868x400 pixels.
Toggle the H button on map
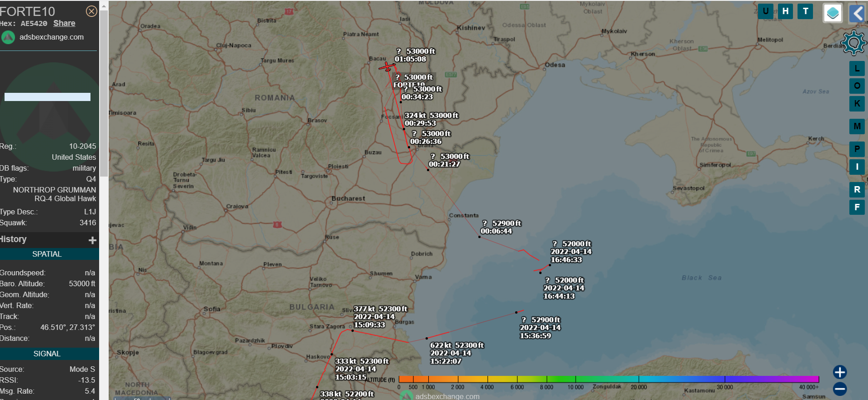coord(785,11)
